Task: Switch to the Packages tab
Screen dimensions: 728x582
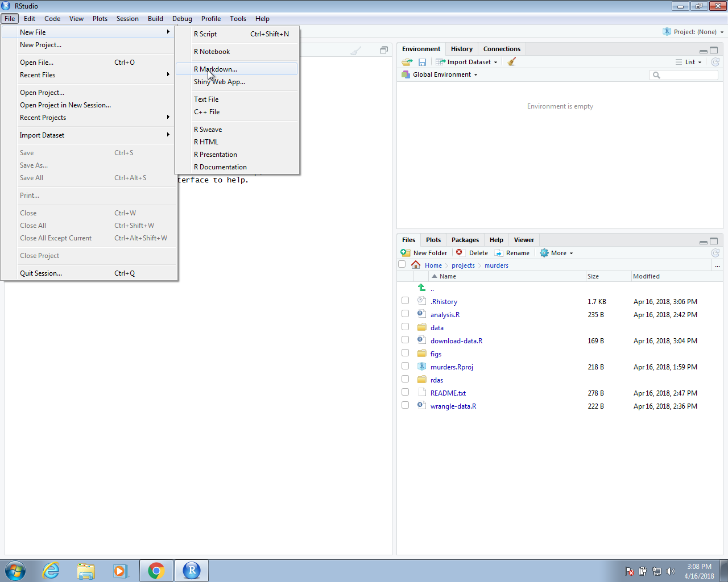Action: 465,240
